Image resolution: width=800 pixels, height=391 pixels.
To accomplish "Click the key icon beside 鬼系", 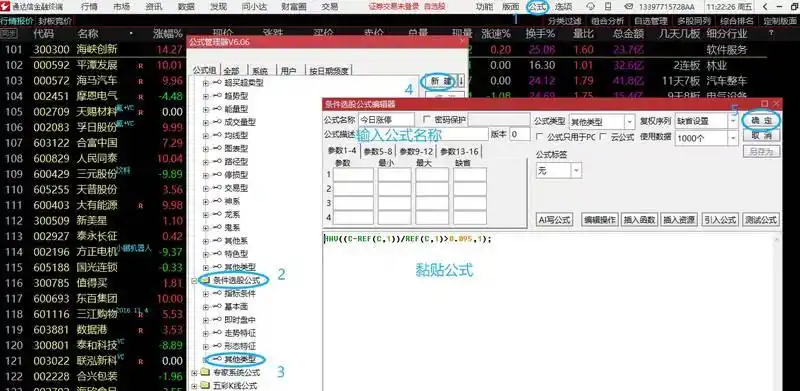I will pos(216,228).
